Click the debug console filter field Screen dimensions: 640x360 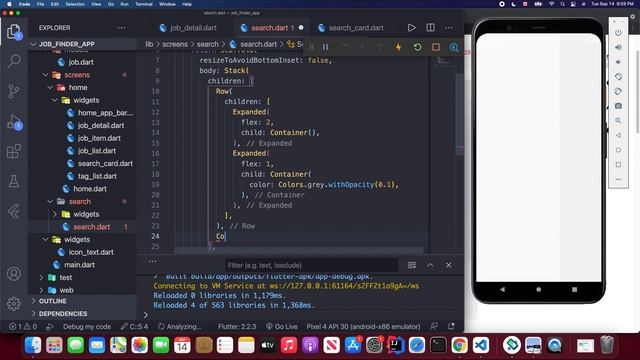click(311, 265)
